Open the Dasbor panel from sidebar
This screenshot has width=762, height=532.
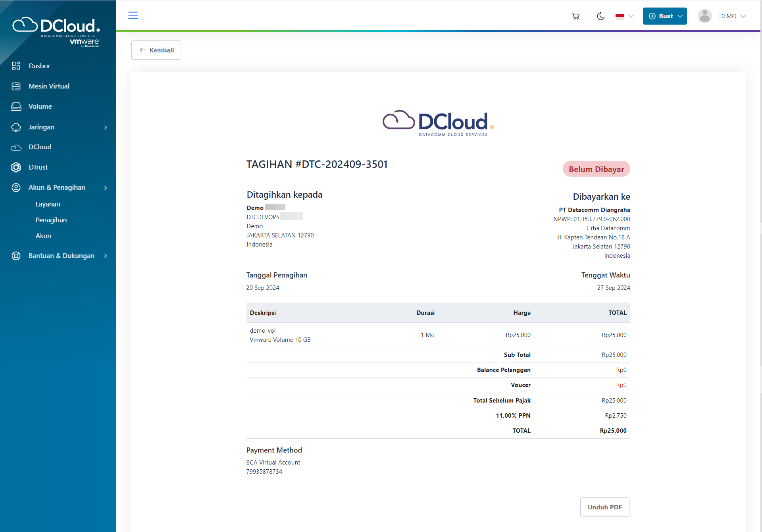pyautogui.click(x=39, y=66)
